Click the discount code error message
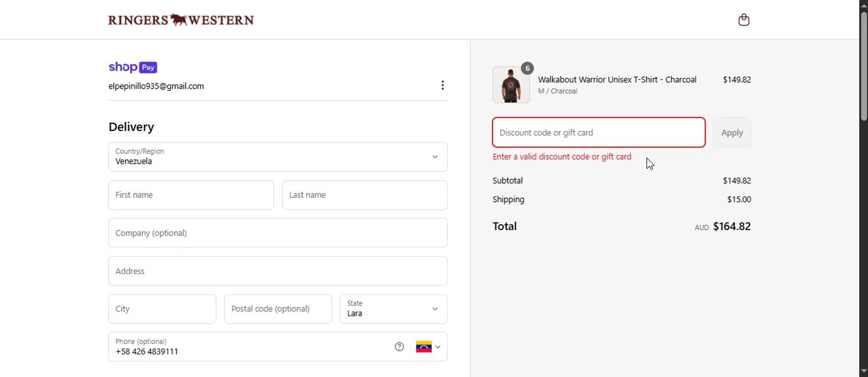 click(562, 157)
